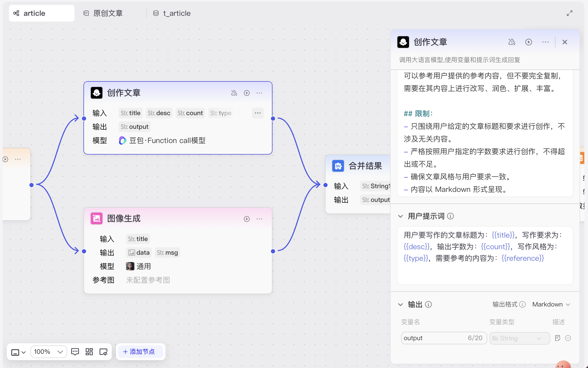The height and width of the screenshot is (368, 588).
Task: Toggle warning-off icon on 创作文章 canvas node
Action: point(234,93)
